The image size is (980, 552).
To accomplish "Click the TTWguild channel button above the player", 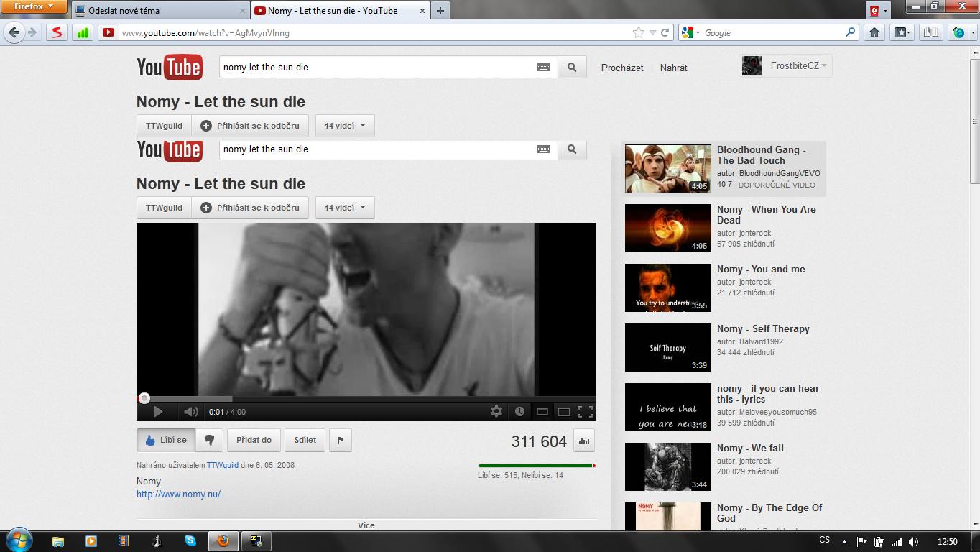I will 164,208.
